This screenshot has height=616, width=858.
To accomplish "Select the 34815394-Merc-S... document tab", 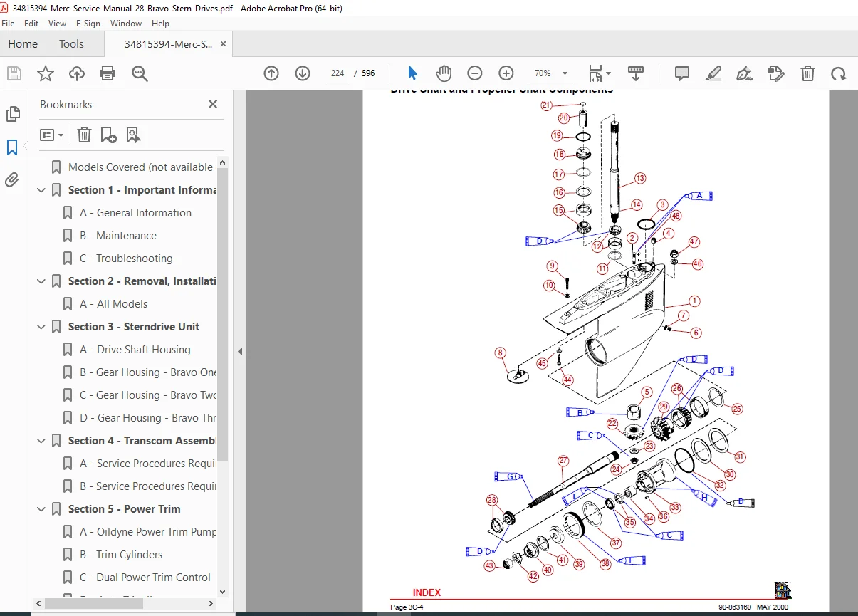I will click(x=168, y=44).
